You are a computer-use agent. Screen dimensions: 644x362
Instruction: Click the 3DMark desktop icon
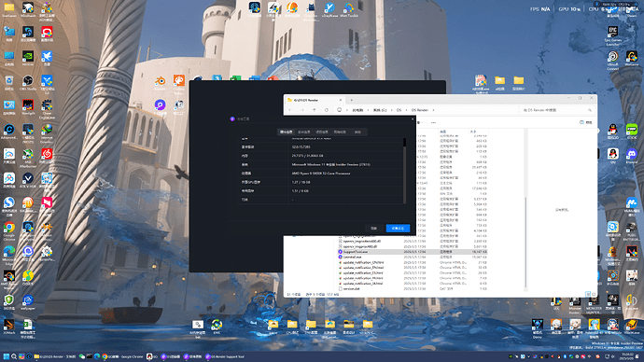point(9,327)
